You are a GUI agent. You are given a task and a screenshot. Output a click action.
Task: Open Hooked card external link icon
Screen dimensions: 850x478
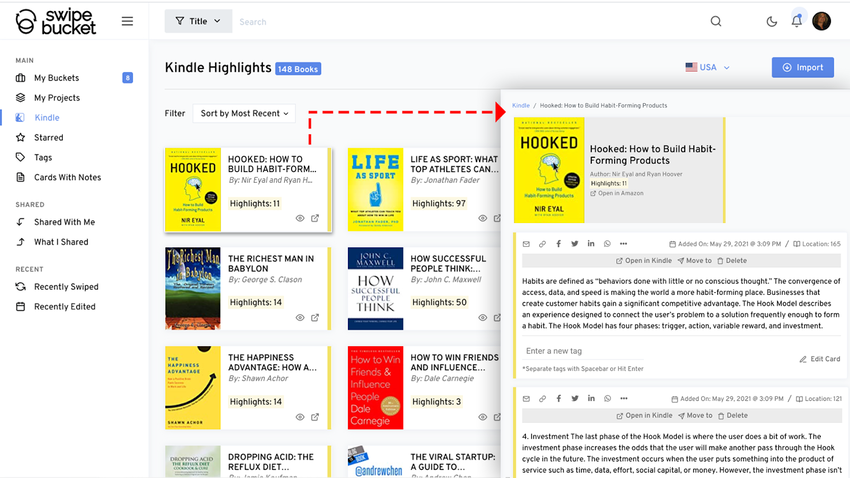pyautogui.click(x=315, y=218)
